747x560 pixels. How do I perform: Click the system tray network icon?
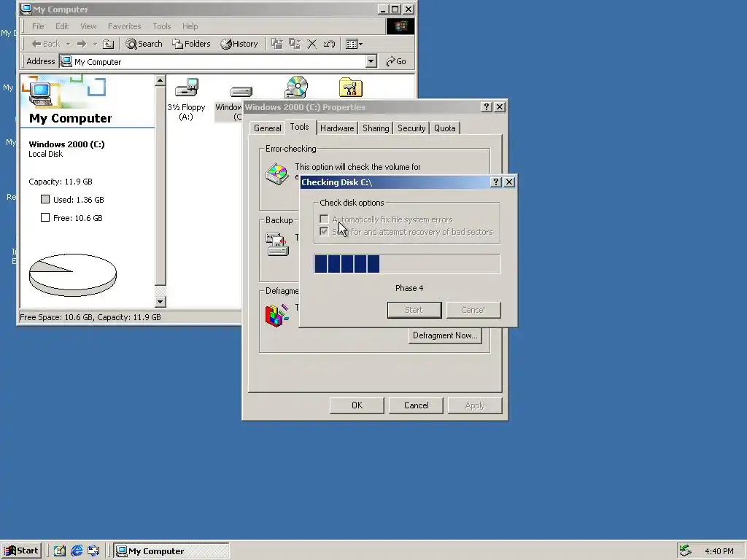685,551
